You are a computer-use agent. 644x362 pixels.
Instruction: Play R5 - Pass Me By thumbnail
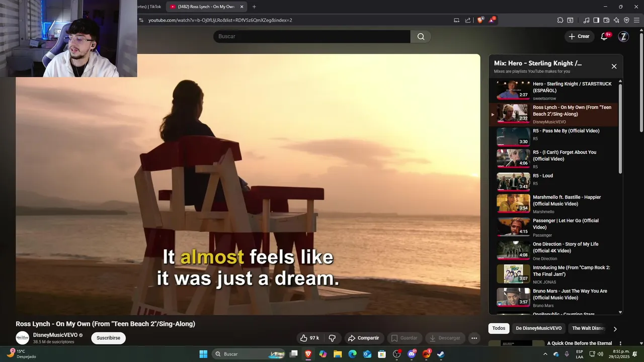[x=513, y=137]
